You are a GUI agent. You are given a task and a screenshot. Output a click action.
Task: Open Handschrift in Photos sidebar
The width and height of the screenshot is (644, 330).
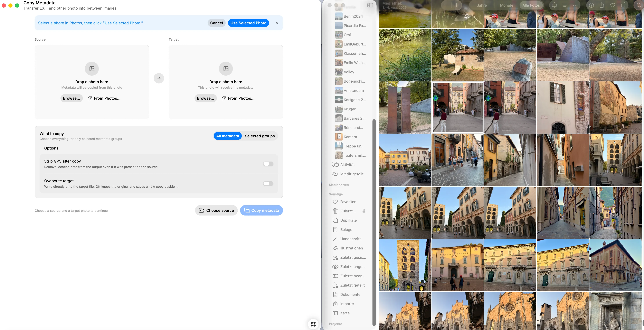coord(350,239)
